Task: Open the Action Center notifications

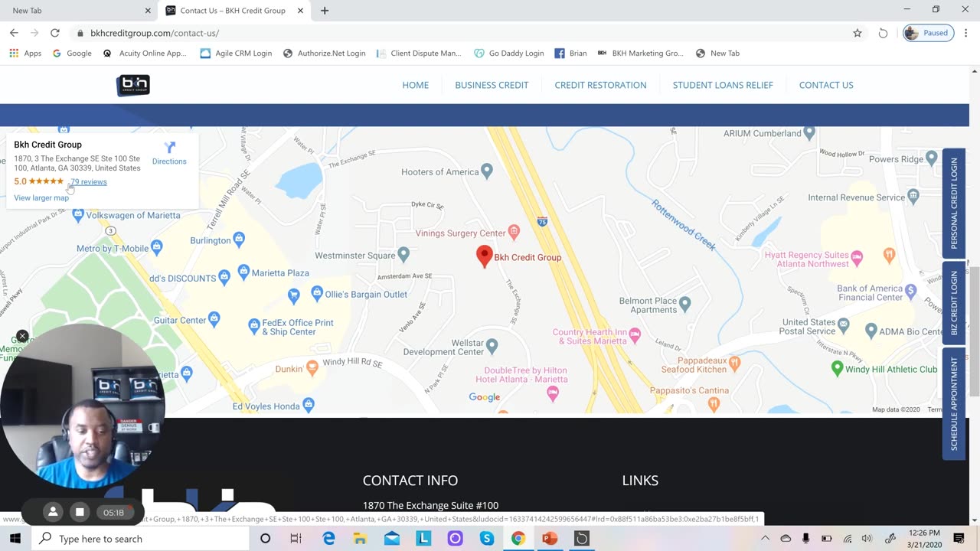Action: [x=959, y=539]
